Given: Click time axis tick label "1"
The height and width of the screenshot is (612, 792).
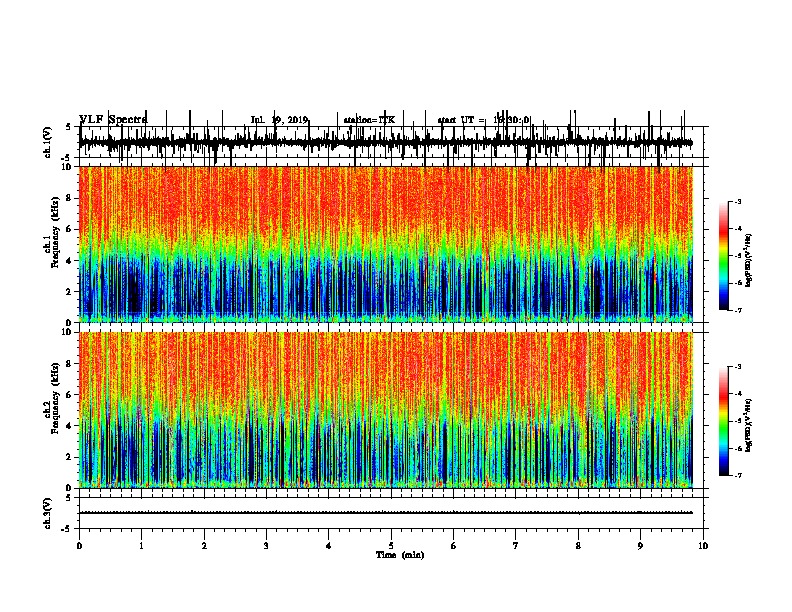Looking at the screenshot, I should [142, 546].
